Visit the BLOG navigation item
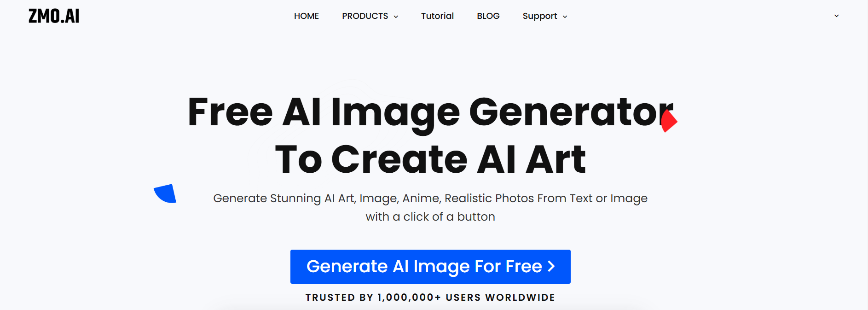The image size is (868, 310). click(x=488, y=16)
